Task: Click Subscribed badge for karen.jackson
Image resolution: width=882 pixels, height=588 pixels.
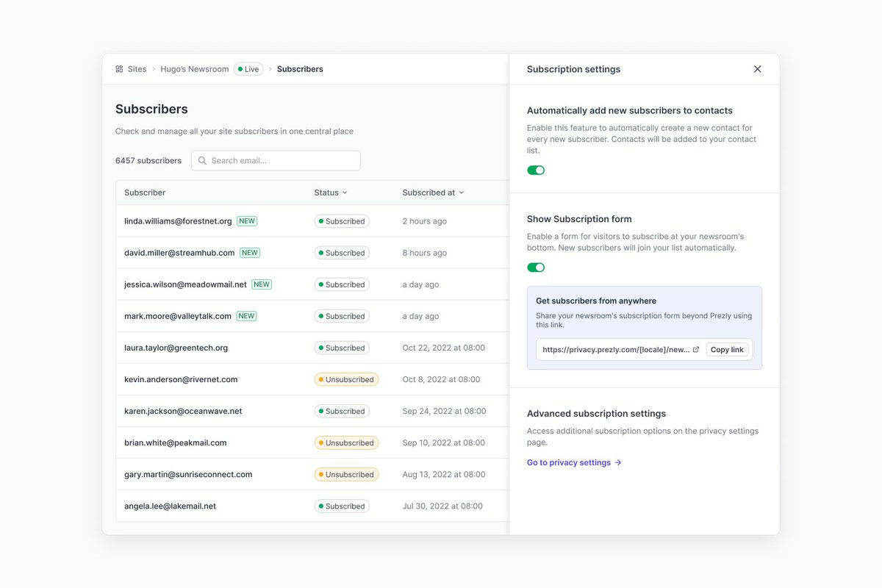Action: [x=342, y=411]
